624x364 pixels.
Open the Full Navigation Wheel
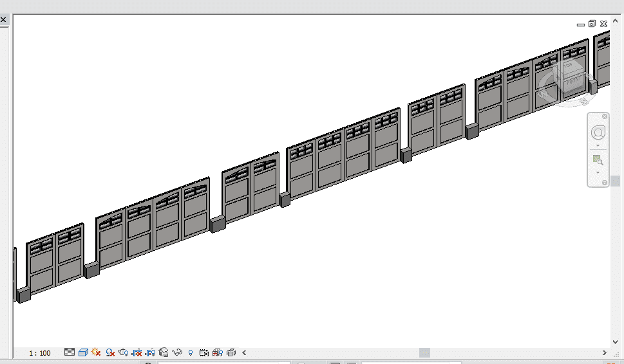coord(598,133)
